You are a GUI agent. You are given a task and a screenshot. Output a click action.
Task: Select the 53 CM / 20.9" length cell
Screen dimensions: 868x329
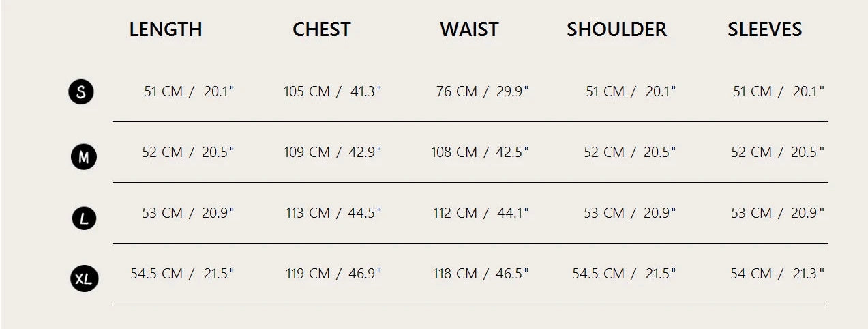click(x=188, y=213)
